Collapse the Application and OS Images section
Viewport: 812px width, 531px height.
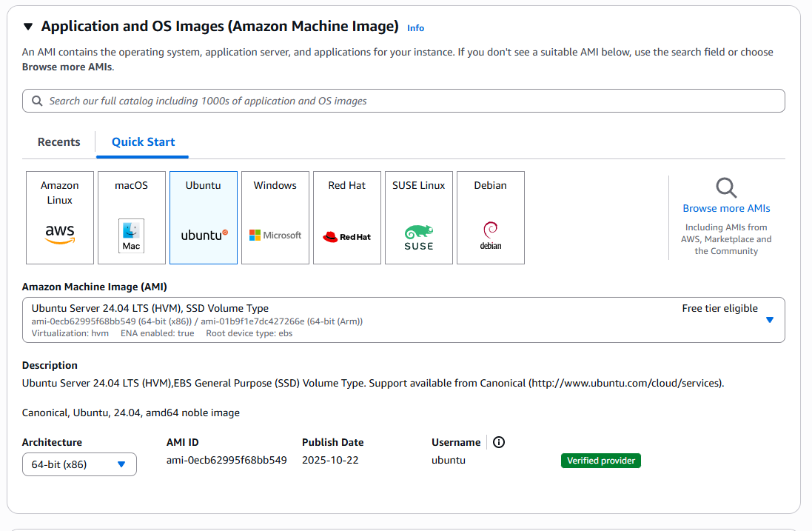point(28,27)
